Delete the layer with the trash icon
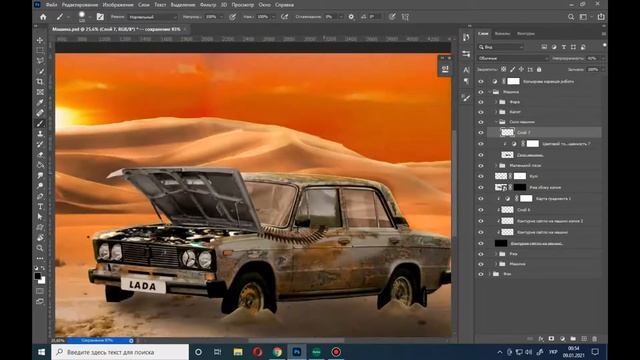The height and width of the screenshot is (360, 640). [x=595, y=339]
